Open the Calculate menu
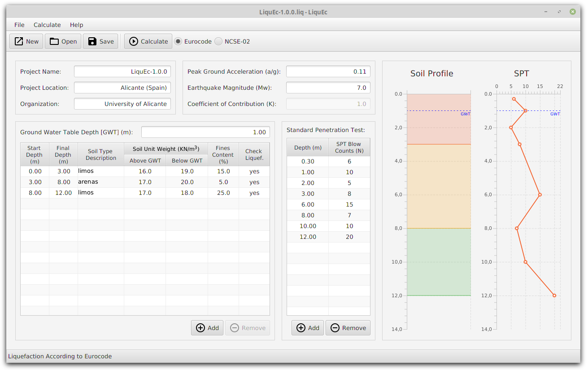The width and height of the screenshot is (588, 370). tap(47, 25)
